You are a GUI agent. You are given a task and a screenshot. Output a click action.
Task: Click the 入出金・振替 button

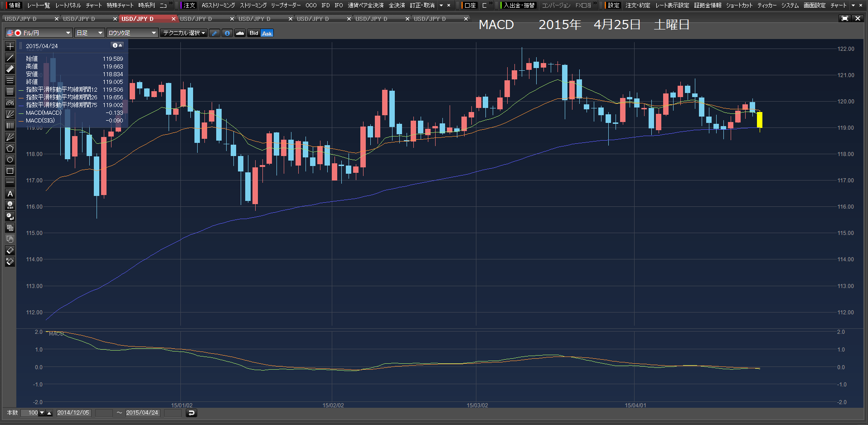519,5
